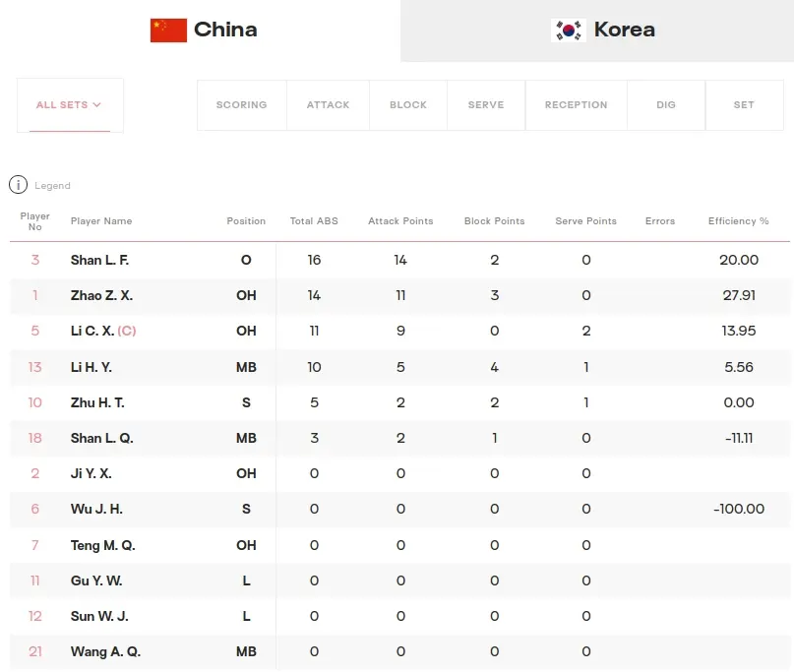Click player number 21
This screenshot has height=672, width=794.
click(35, 651)
